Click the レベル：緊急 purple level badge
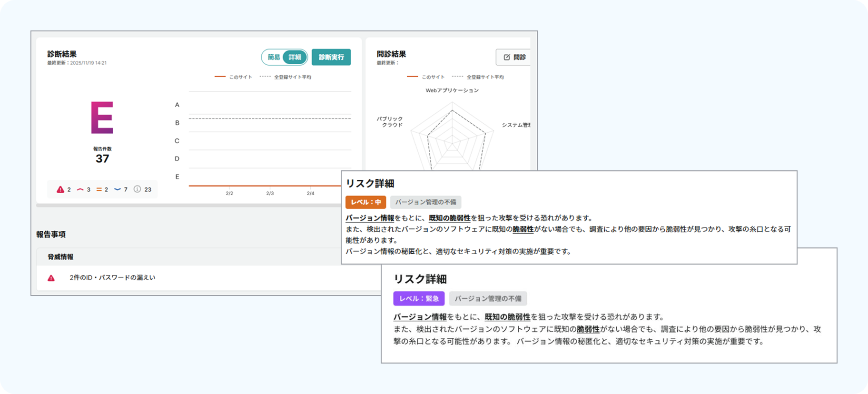The height and width of the screenshot is (394, 868). click(419, 298)
